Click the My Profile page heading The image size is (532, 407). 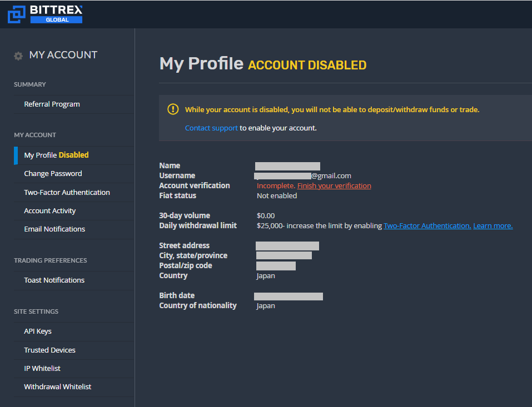201,64
